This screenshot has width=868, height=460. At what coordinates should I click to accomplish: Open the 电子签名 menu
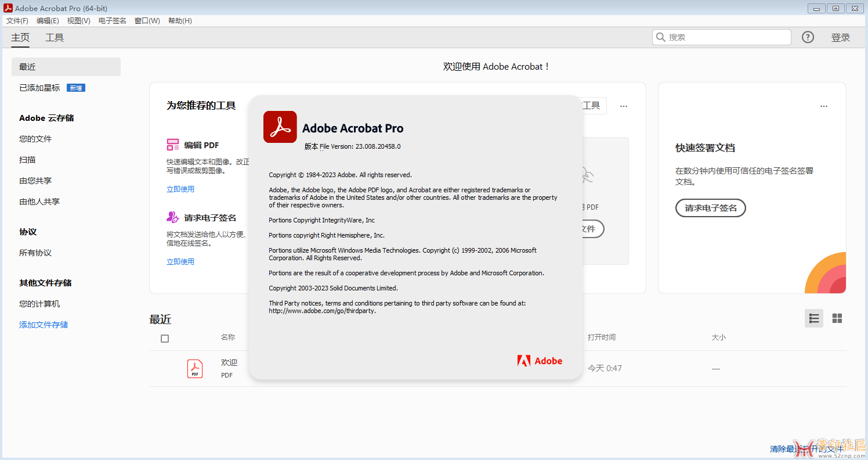coord(113,21)
